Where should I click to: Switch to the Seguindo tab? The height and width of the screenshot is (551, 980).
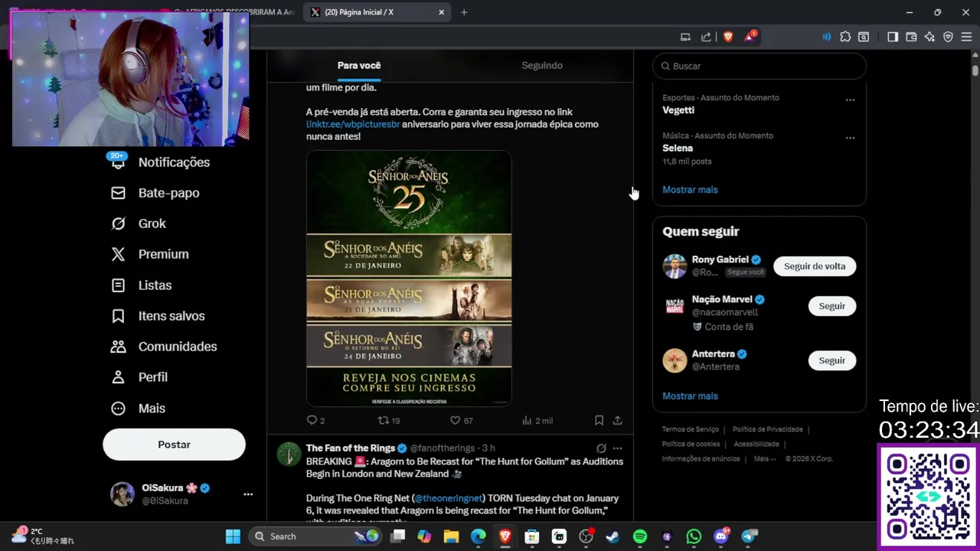pyautogui.click(x=542, y=65)
